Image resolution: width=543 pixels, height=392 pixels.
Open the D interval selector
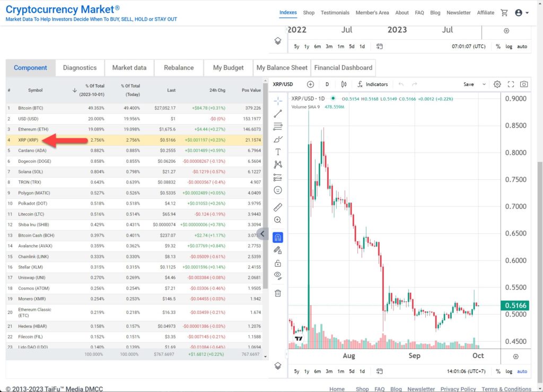pyautogui.click(x=327, y=84)
